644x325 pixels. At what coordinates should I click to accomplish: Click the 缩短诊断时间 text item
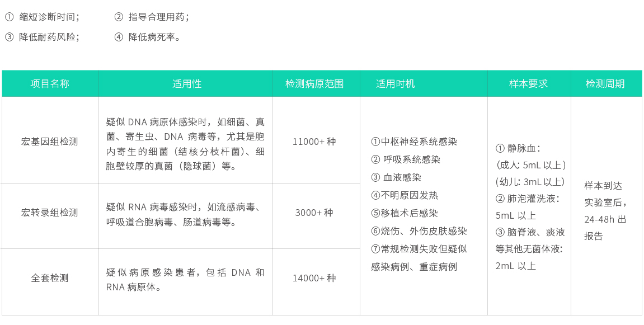(48, 17)
